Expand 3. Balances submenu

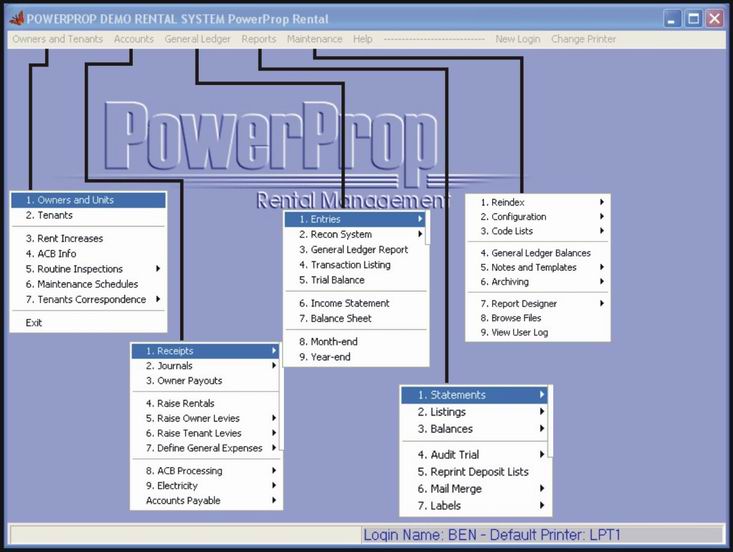tap(474, 429)
